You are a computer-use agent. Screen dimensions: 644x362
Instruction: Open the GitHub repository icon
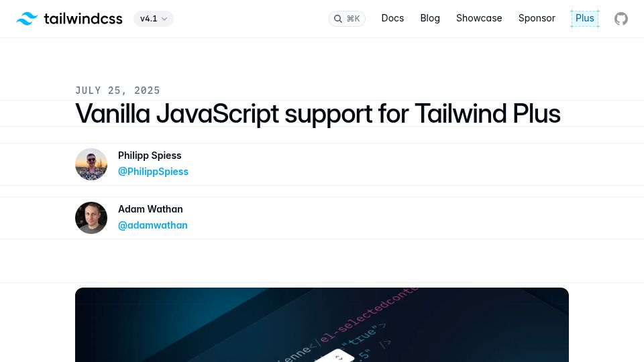tap(621, 19)
